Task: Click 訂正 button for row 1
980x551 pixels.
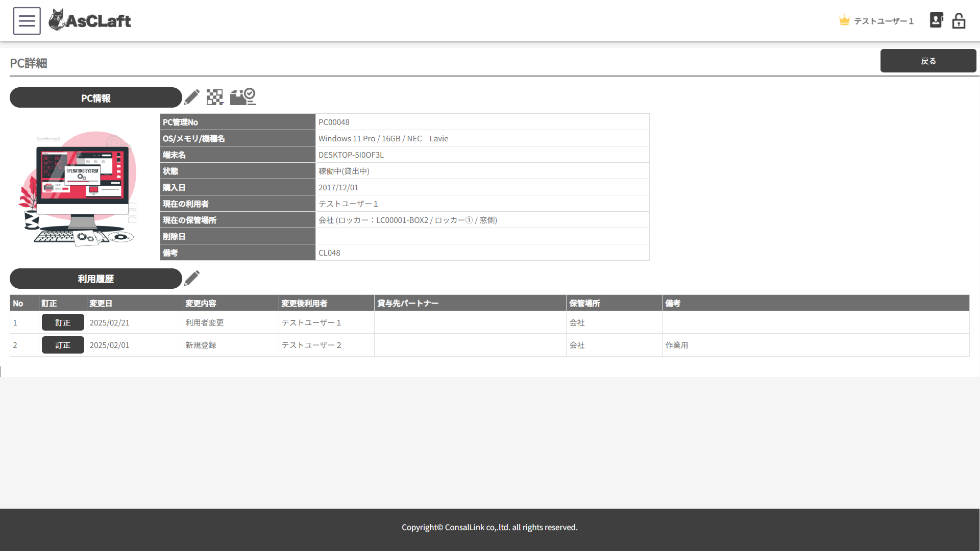Action: pos(63,322)
